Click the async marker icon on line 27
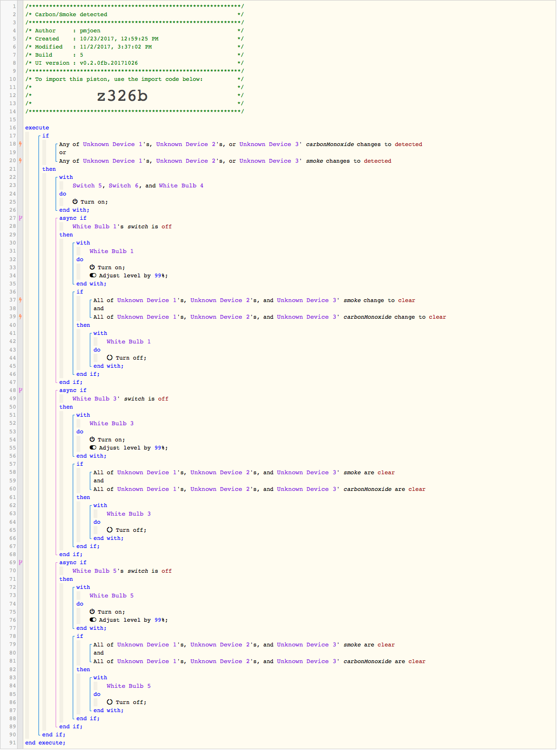560x753 pixels. (x=20, y=218)
